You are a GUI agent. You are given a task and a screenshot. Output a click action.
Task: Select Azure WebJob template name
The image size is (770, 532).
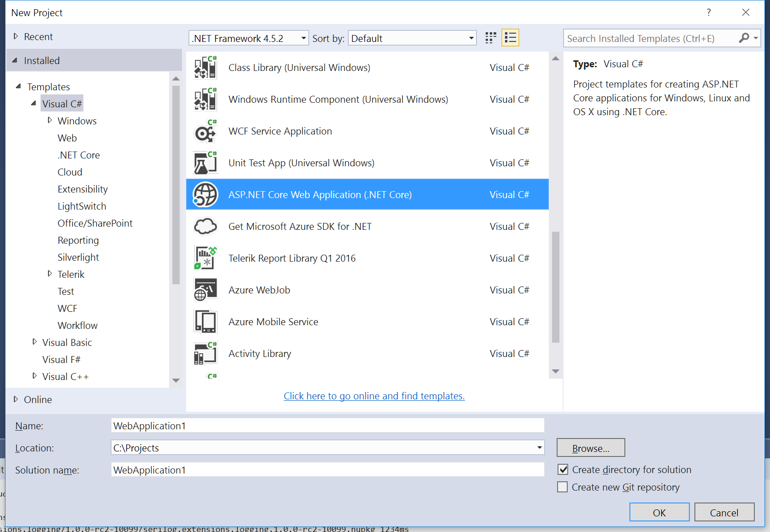pyautogui.click(x=259, y=290)
